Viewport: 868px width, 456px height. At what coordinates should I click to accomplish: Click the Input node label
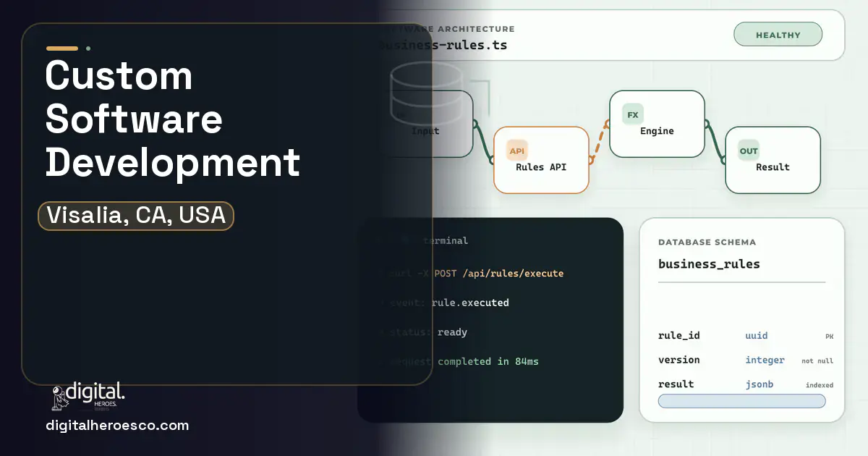point(425,131)
